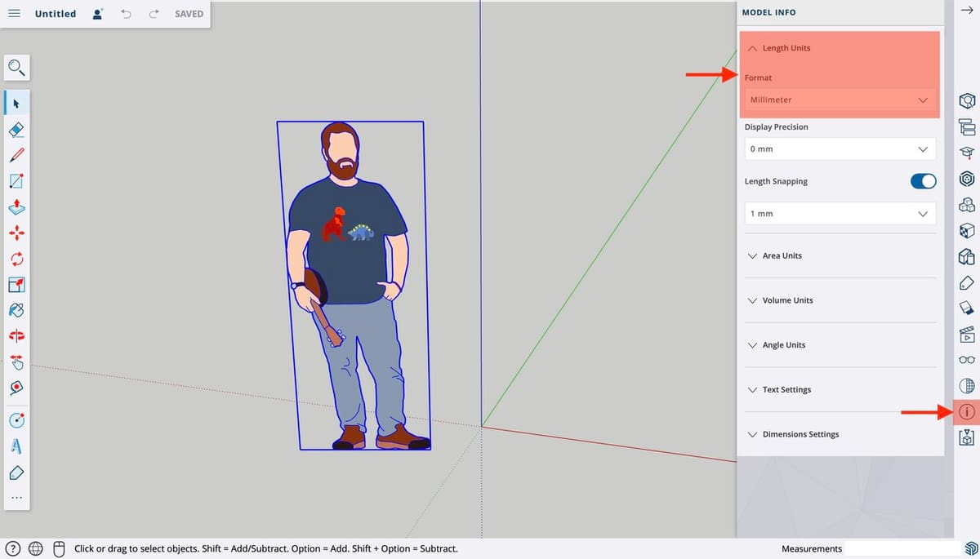The image size is (980, 559).
Task: Select the Circle tool
Action: (16, 420)
